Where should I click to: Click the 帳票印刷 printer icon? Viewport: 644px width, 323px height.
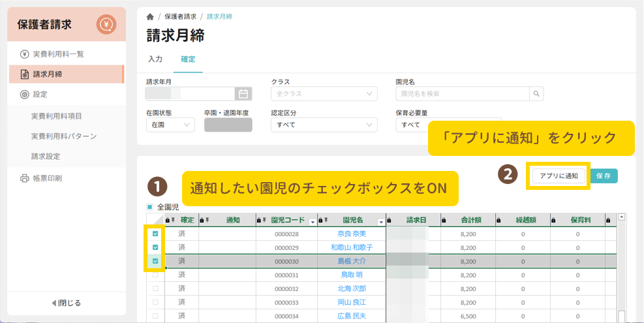click(24, 178)
